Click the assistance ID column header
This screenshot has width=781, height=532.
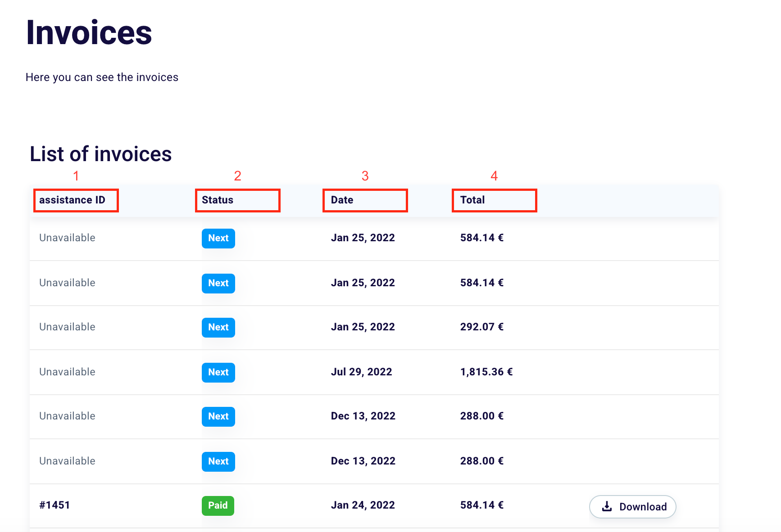coord(72,200)
